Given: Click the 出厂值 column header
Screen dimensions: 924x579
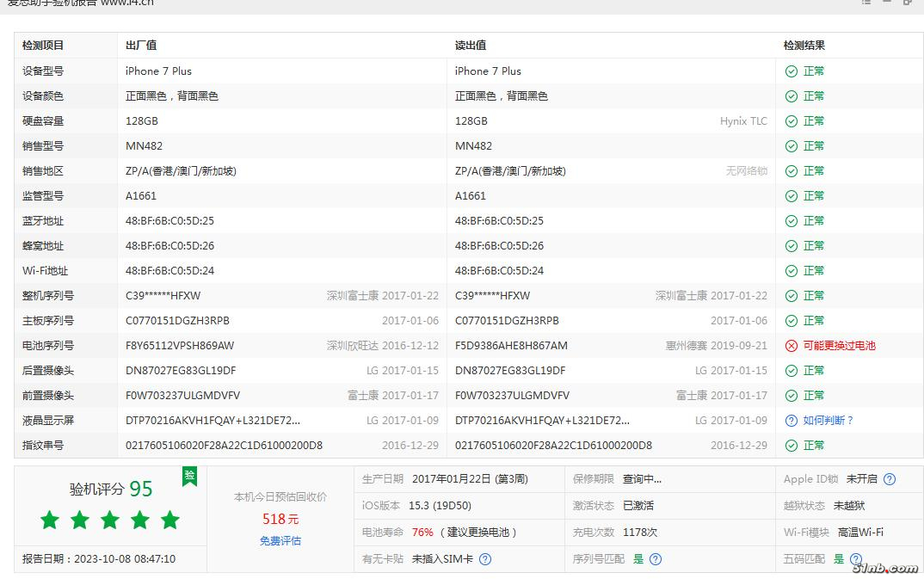Looking at the screenshot, I should point(141,46).
